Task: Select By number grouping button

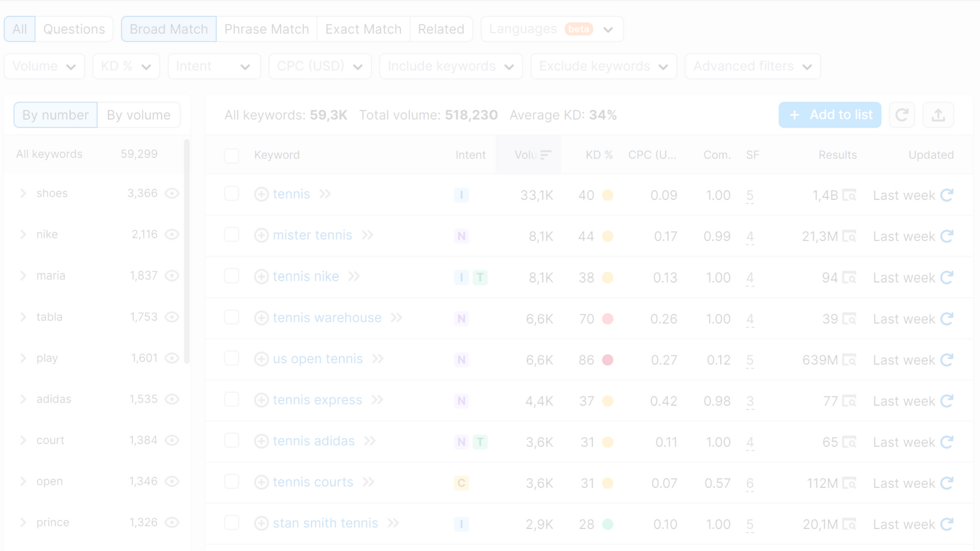Action: pyautogui.click(x=56, y=115)
